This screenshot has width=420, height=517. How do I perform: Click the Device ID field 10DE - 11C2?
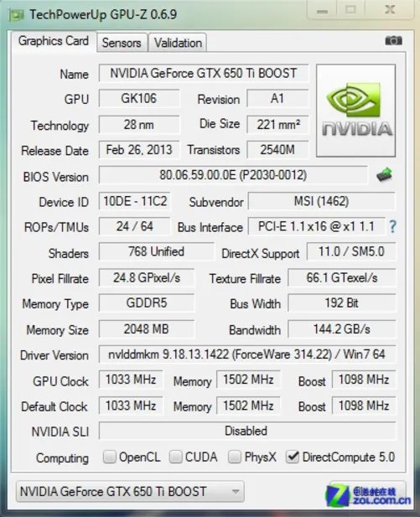(135, 201)
